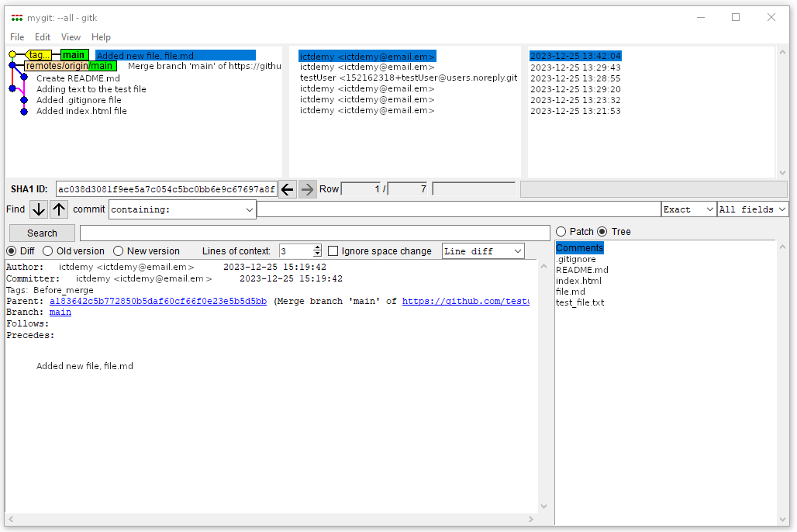Open the View menu
797x532 pixels.
[71, 37]
